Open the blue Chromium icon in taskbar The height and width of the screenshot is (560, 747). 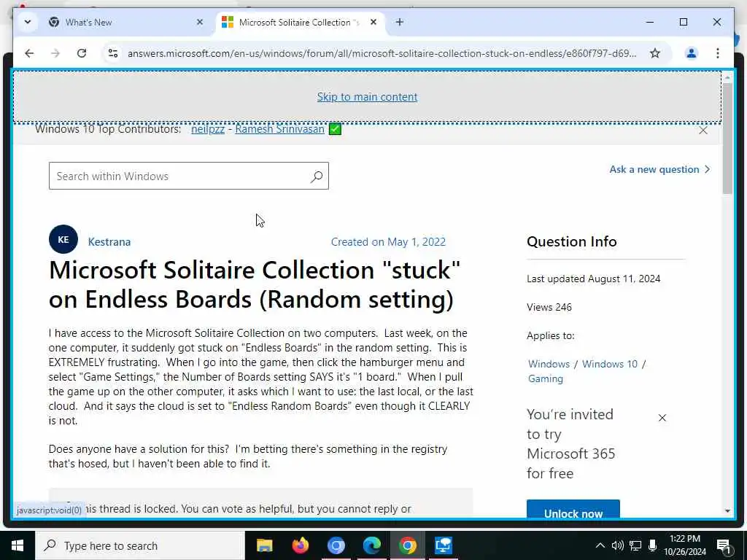coord(336,545)
